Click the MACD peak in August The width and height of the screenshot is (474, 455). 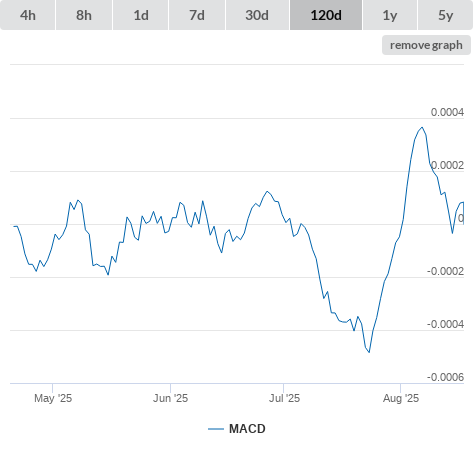[422, 127]
